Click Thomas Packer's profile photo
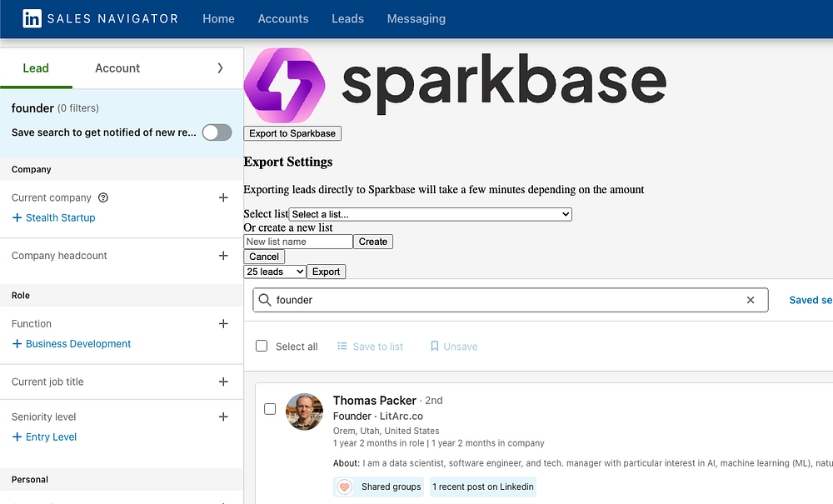 (x=304, y=412)
